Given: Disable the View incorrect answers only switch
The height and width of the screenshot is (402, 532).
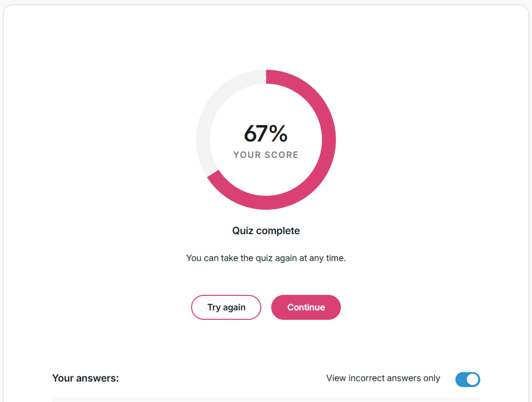Looking at the screenshot, I should click(467, 380).
